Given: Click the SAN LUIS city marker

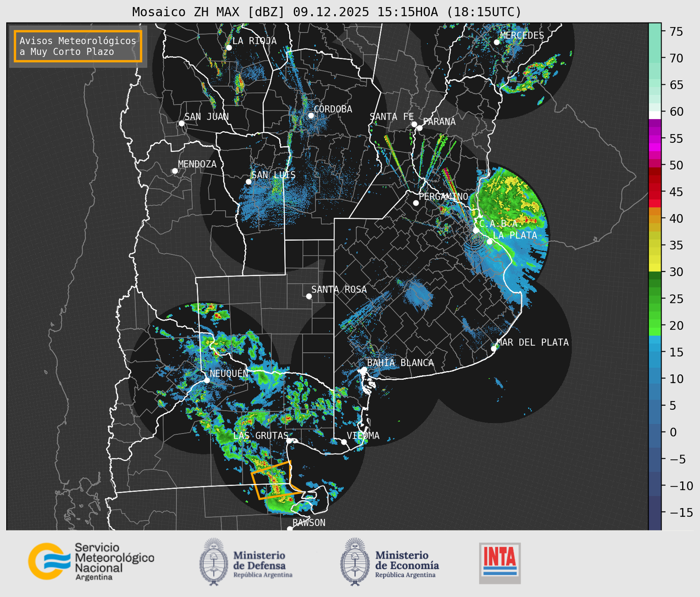Looking at the screenshot, I should click(x=249, y=182).
